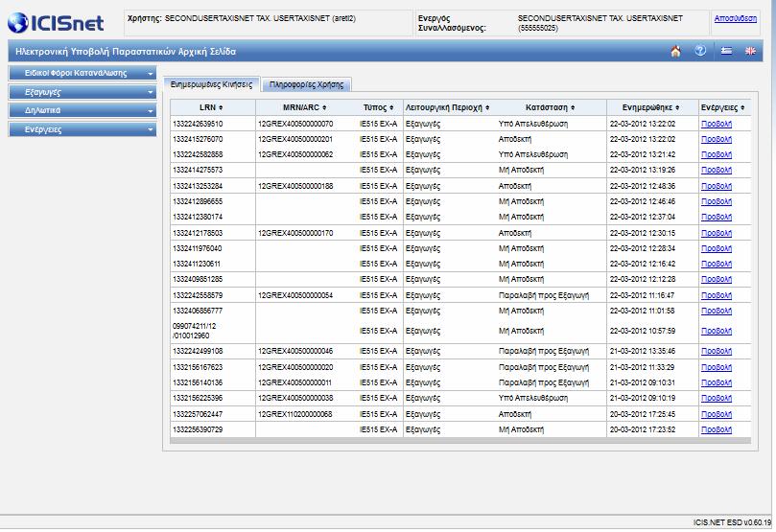
Task: Click timestamp 21-03-2012 13:35:46
Action: [x=643, y=352]
